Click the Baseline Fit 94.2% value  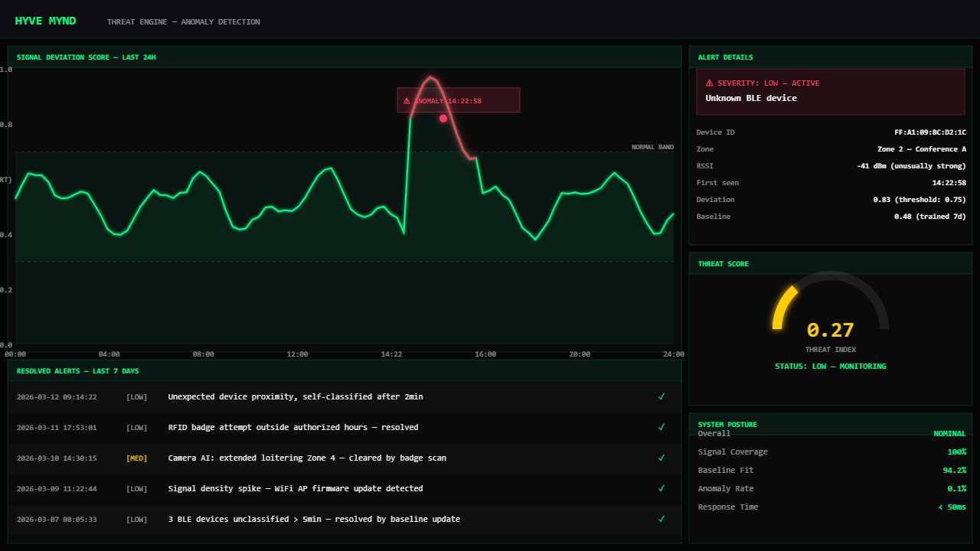pos(954,471)
